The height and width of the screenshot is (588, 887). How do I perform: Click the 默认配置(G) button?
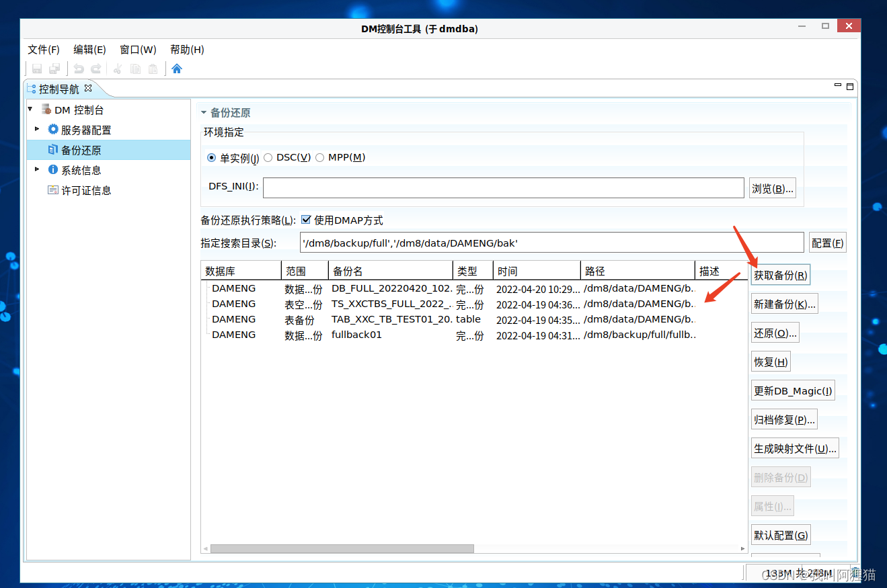781,536
